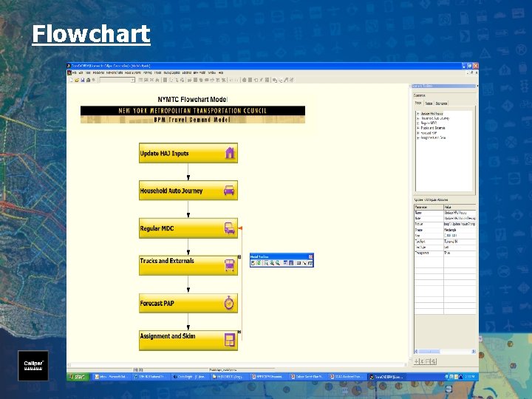Switch to the Tables tab in scenario panel
This screenshot has width=532, height=399.
pos(429,103)
